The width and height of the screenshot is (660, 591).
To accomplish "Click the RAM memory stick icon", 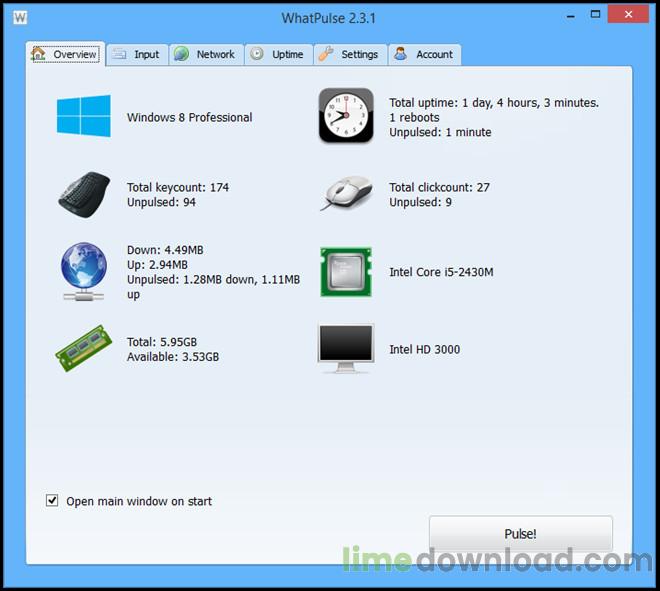I will 84,349.
